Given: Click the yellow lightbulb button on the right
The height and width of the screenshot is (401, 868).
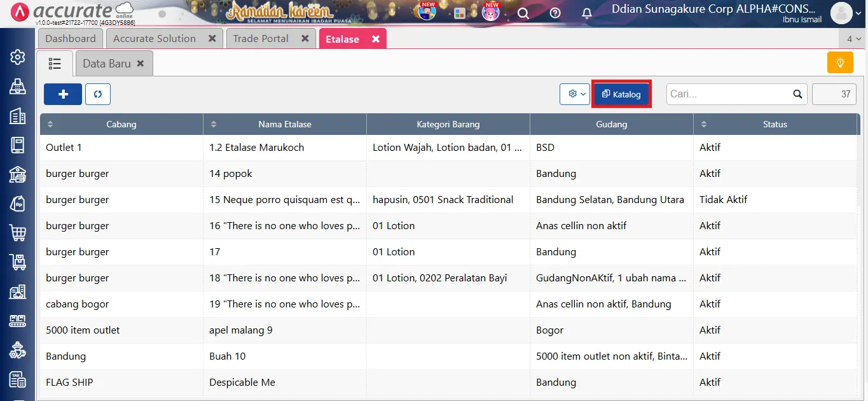Looking at the screenshot, I should 839,62.
